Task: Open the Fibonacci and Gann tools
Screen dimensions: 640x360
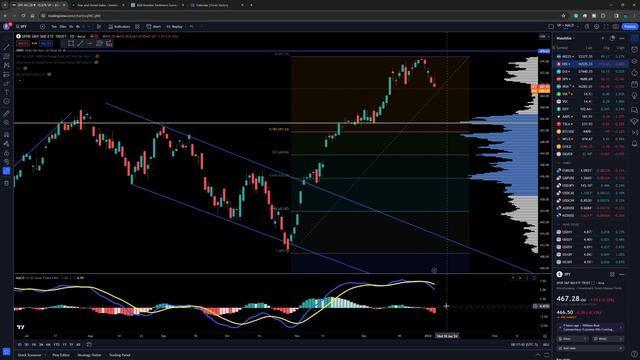Action: point(7,56)
